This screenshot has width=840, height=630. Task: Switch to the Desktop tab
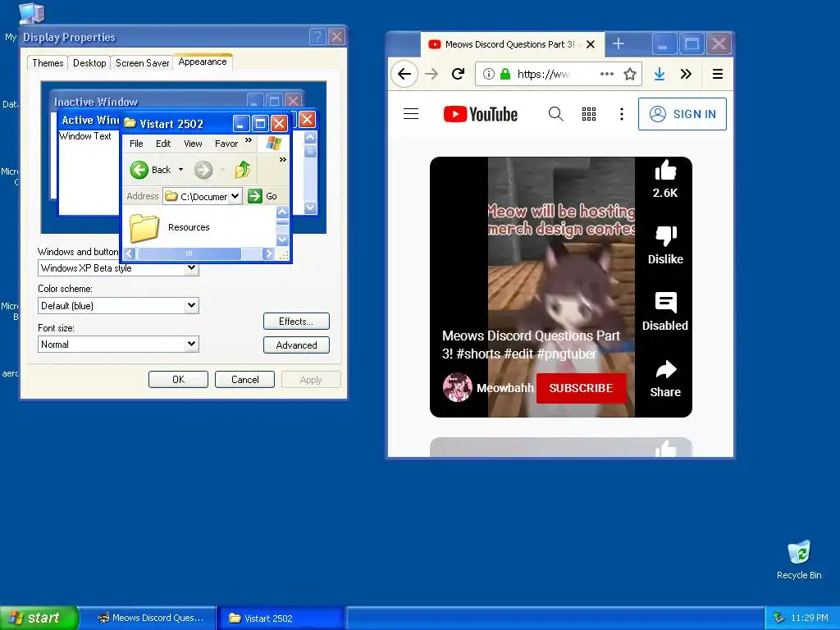(89, 62)
